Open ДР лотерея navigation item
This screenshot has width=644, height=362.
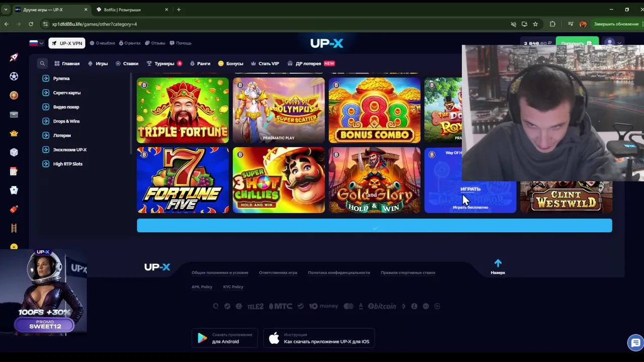click(311, 63)
